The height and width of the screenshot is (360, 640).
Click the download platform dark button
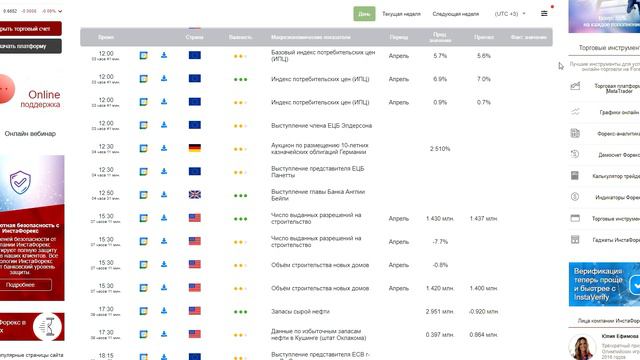[30, 46]
